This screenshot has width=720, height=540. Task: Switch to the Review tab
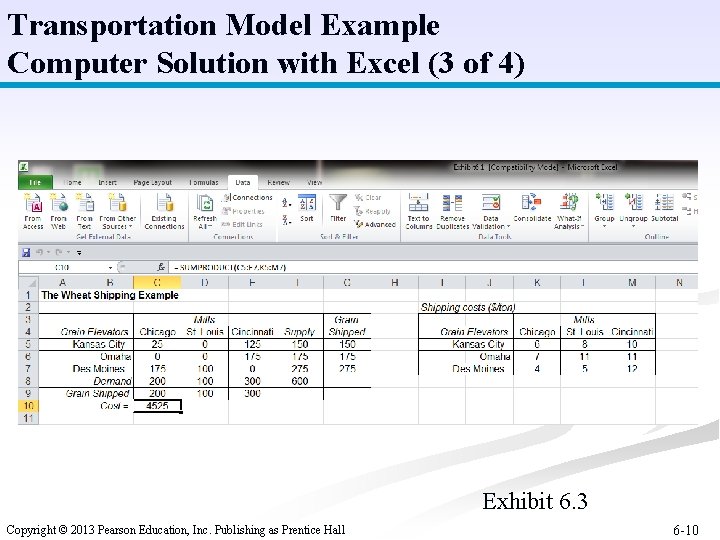(x=278, y=182)
